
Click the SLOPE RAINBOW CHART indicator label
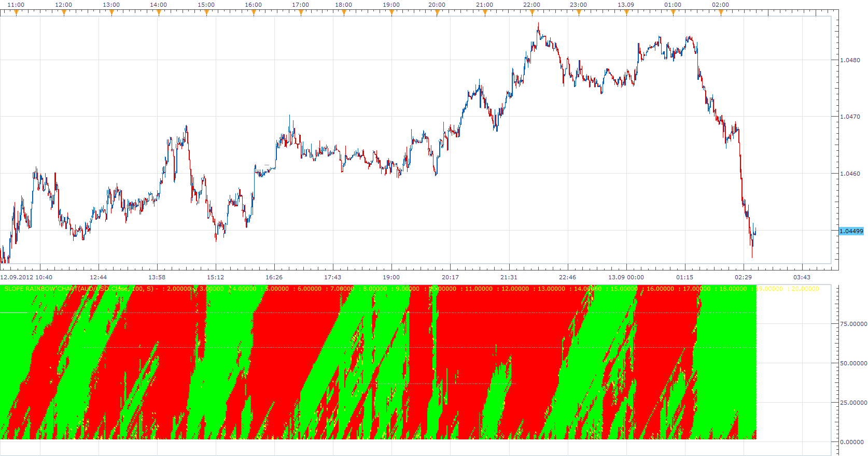(79, 289)
